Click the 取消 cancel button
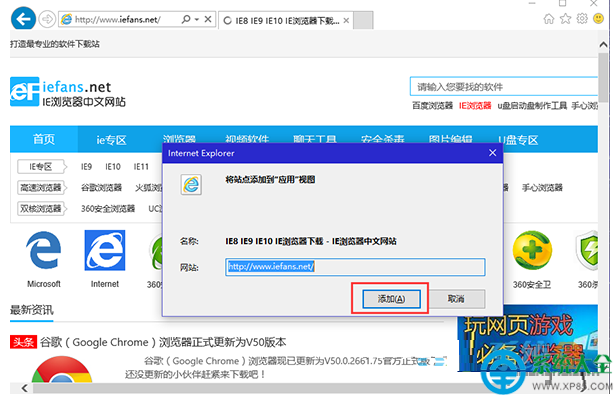The height and width of the screenshot is (397, 615). coord(456,299)
